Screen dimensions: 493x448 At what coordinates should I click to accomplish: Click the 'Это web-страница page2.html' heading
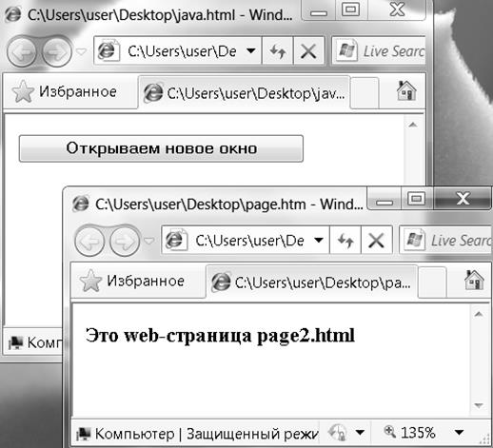coord(220,336)
